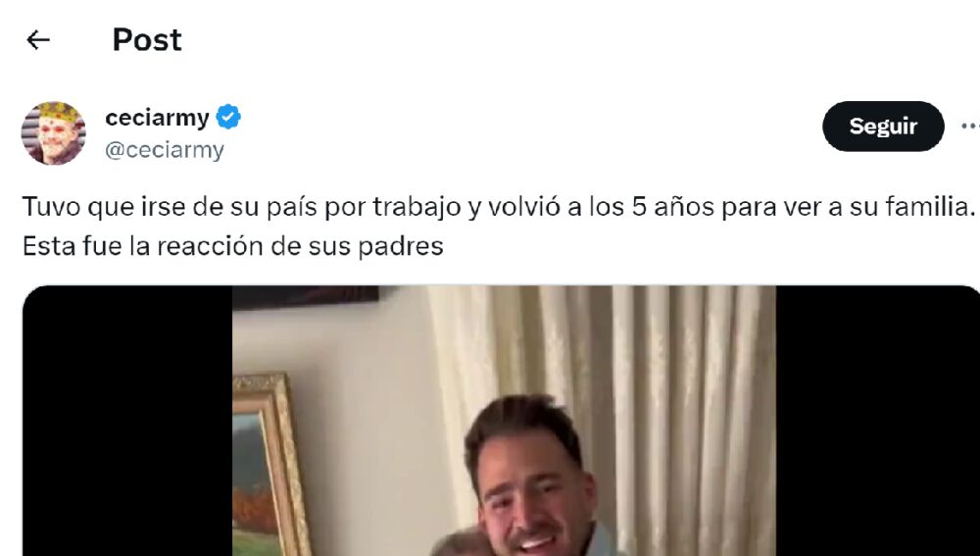Viewport: 980px width, 556px height.
Task: Go back using the left arrow
Action: pyautogui.click(x=38, y=40)
